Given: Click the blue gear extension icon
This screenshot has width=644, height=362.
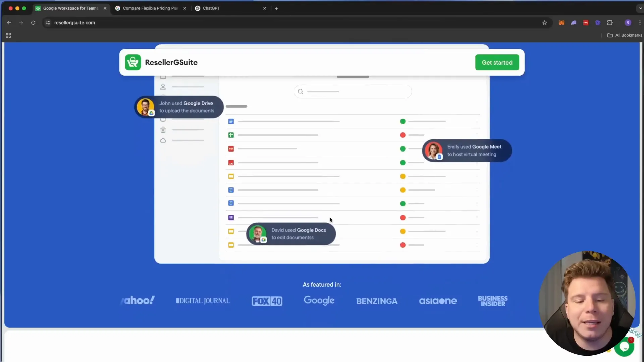Looking at the screenshot, I should point(598,23).
